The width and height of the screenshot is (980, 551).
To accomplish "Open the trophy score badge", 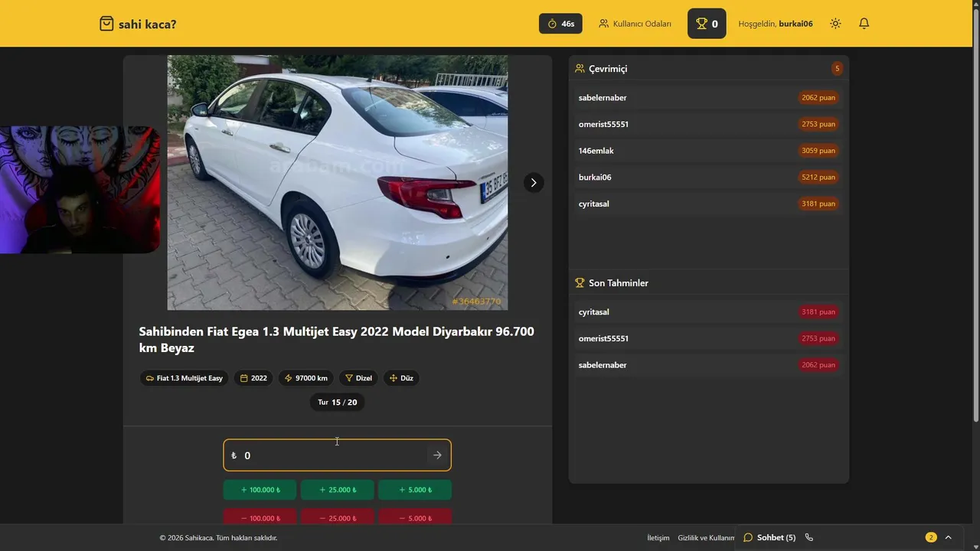I will [707, 24].
